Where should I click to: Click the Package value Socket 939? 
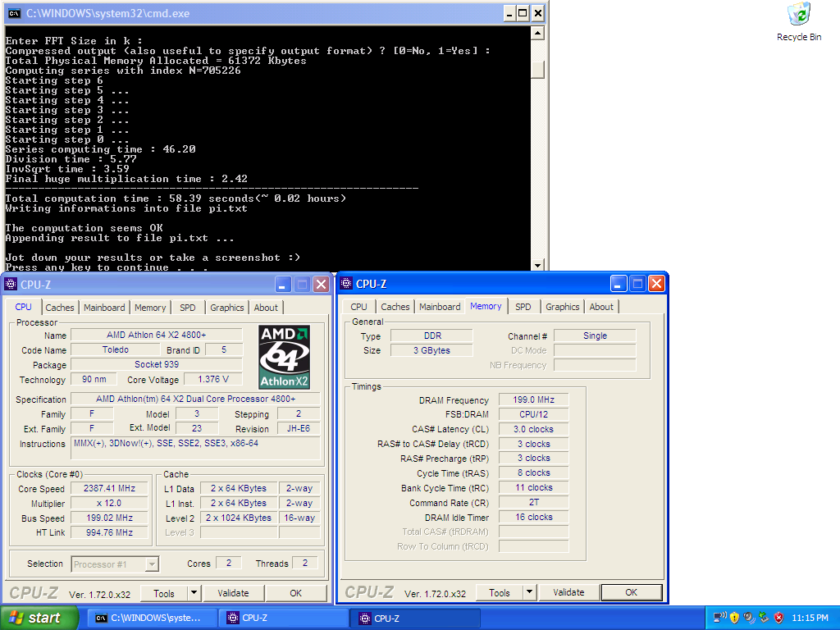coord(157,364)
